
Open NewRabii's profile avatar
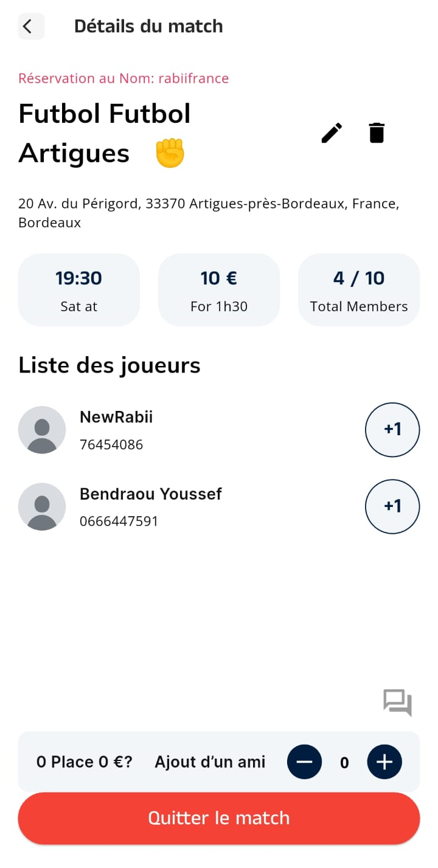coord(42,430)
